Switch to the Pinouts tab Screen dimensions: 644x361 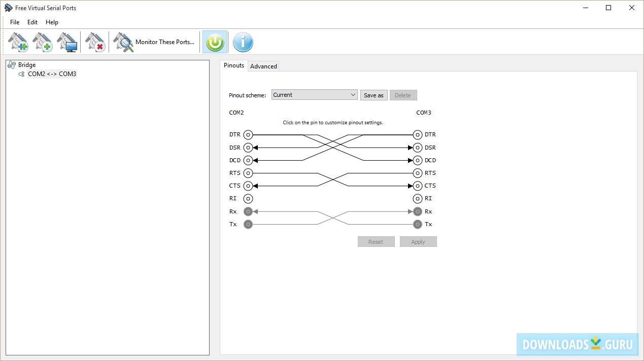point(234,65)
